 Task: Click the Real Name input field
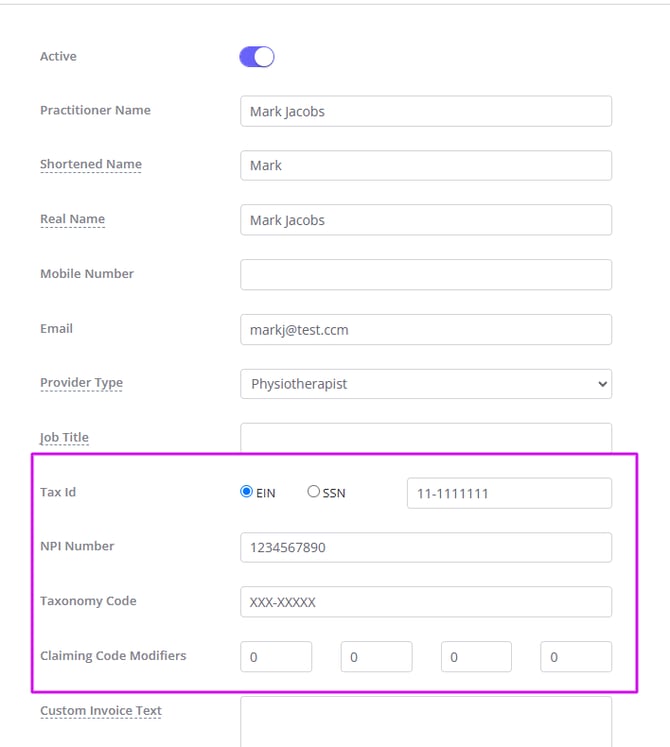click(x=425, y=220)
